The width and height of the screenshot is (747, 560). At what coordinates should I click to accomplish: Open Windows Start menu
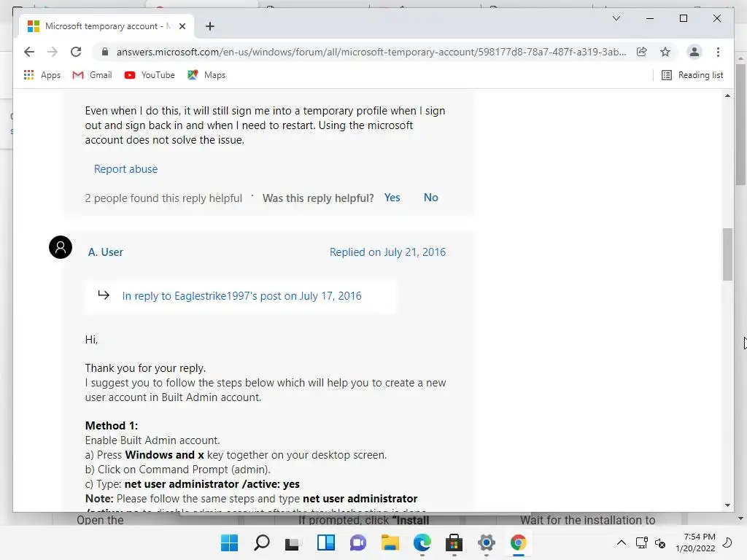[x=229, y=542]
